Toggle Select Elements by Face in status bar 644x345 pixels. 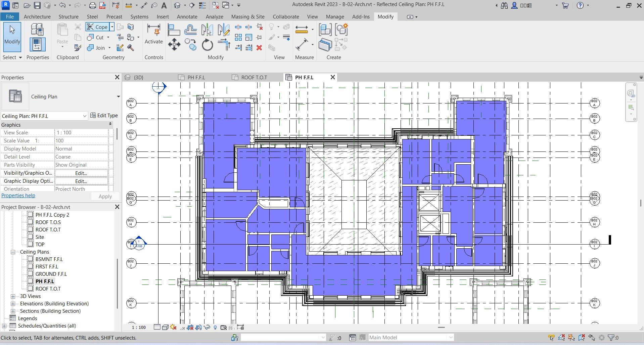click(x=582, y=338)
